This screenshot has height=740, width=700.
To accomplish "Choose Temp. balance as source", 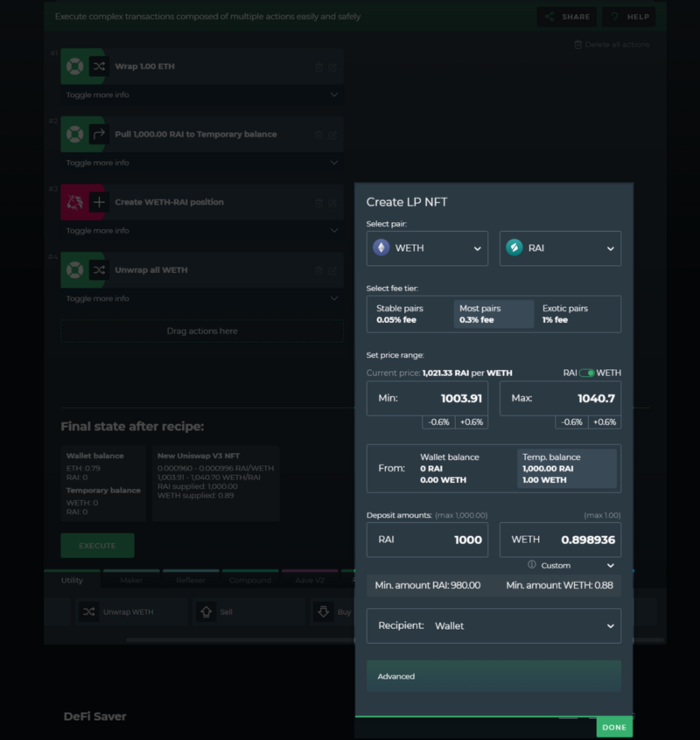I will (x=567, y=468).
